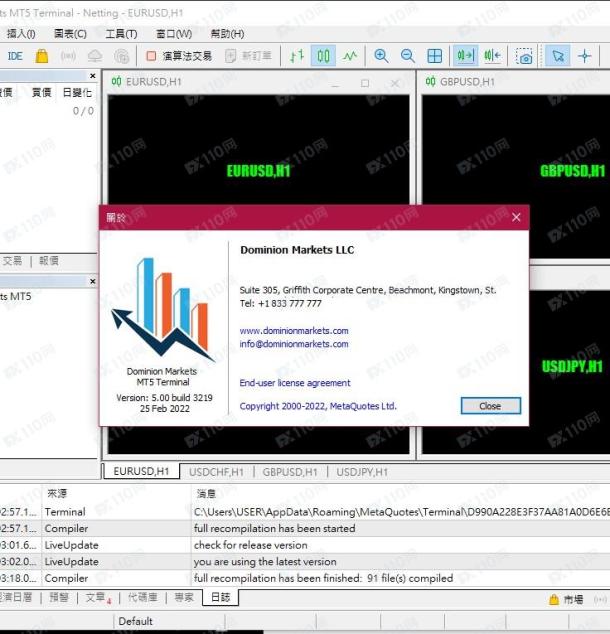Screen dimensions: 610x634
Task: Click the EURUSD,H1 chart window title icon
Action: coord(116,82)
